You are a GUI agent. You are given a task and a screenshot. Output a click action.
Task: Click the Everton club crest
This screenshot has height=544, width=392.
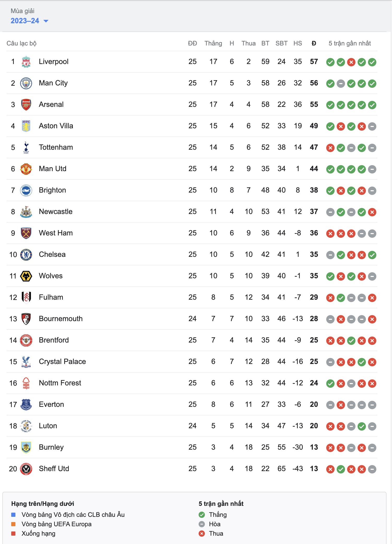click(26, 404)
